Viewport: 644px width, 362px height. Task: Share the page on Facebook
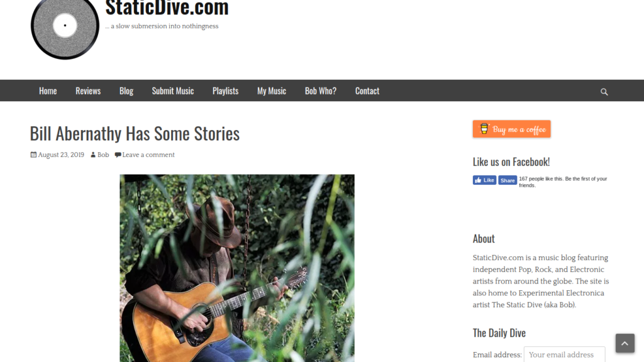pos(508,180)
